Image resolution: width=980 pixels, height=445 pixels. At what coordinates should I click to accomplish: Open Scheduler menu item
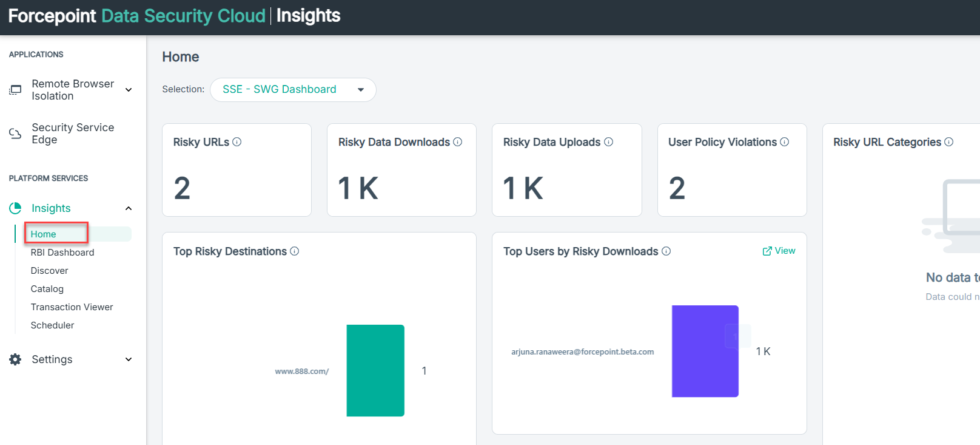click(x=53, y=325)
